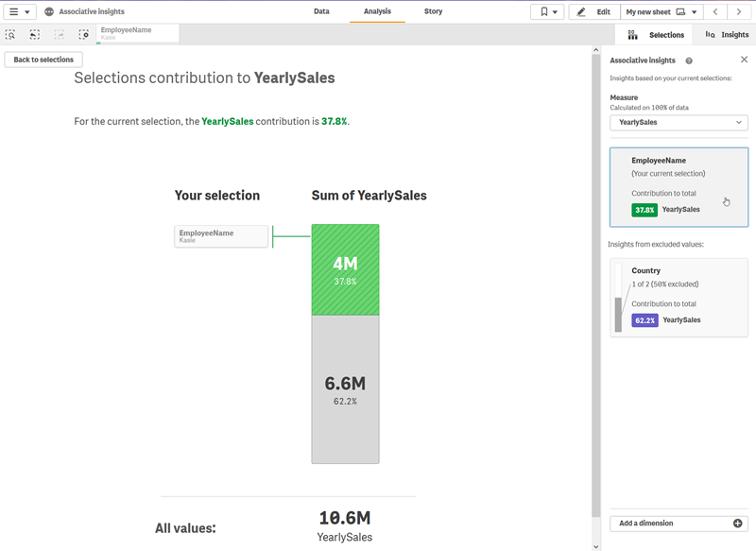Click the Associative insights help icon
Viewport: 756px width, 551px height.
click(689, 60)
